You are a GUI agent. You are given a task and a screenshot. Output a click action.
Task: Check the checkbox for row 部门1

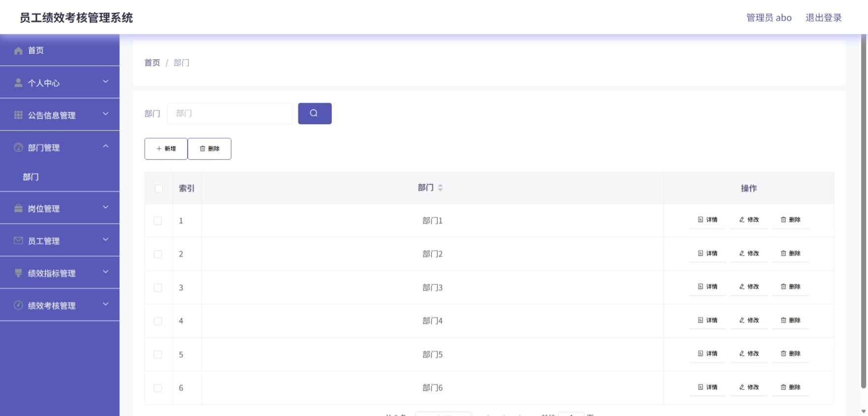pyautogui.click(x=158, y=221)
